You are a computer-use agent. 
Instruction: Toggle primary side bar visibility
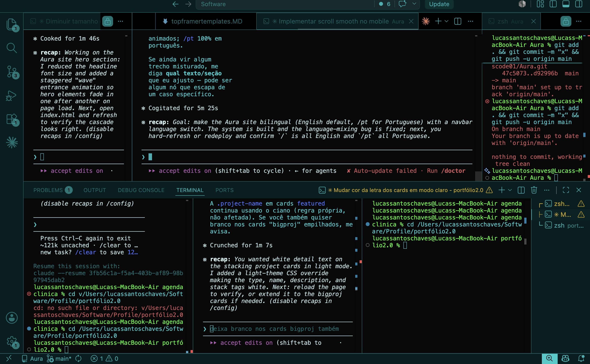pos(553,4)
